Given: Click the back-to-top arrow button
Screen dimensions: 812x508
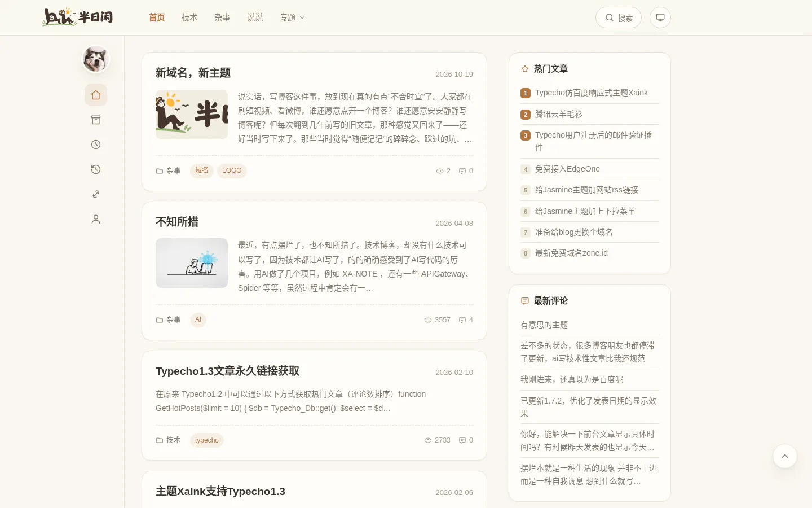Looking at the screenshot, I should pyautogui.click(x=785, y=456).
